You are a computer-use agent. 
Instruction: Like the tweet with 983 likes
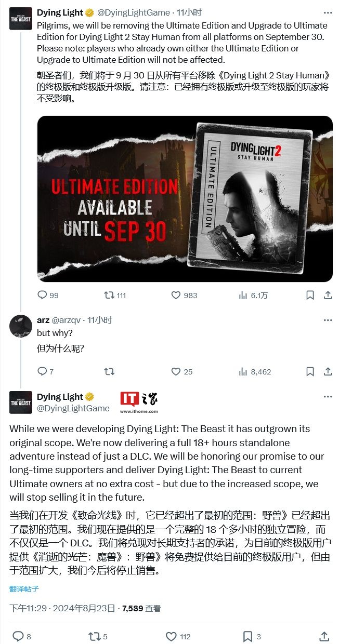click(184, 295)
